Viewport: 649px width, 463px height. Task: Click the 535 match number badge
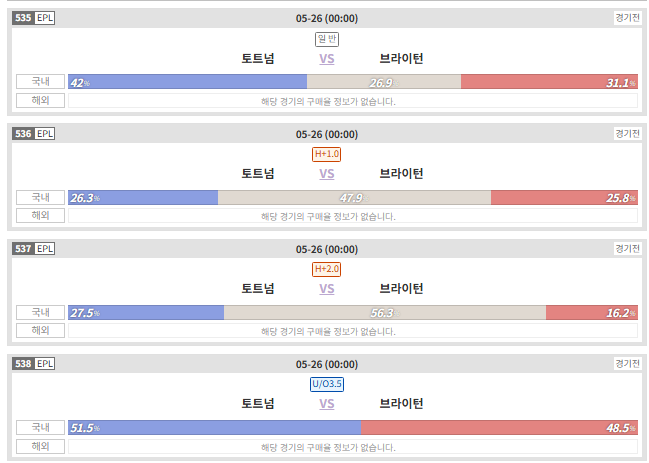click(23, 18)
